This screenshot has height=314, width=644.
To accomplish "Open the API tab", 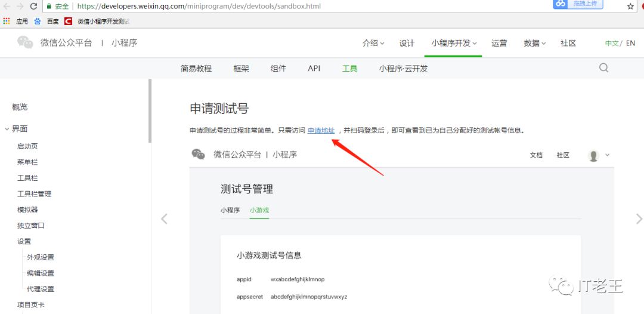I will [314, 69].
